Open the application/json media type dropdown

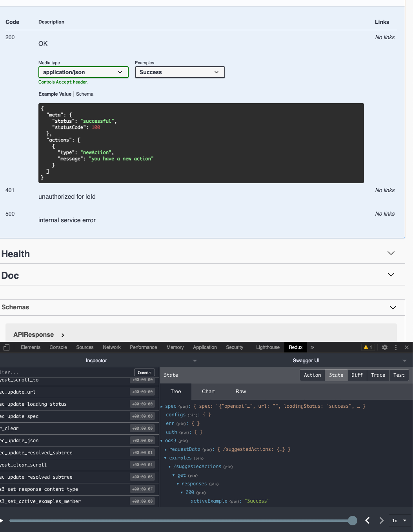[83, 72]
